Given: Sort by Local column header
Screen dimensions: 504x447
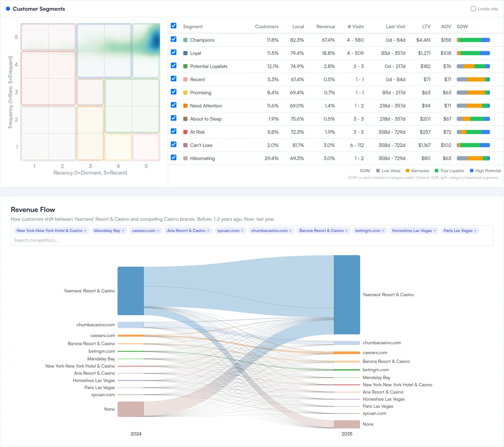Looking at the screenshot, I should [298, 27].
